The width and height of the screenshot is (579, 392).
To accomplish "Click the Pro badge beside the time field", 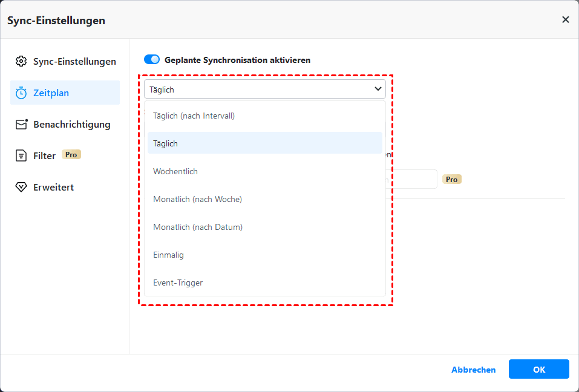I will pyautogui.click(x=452, y=179).
